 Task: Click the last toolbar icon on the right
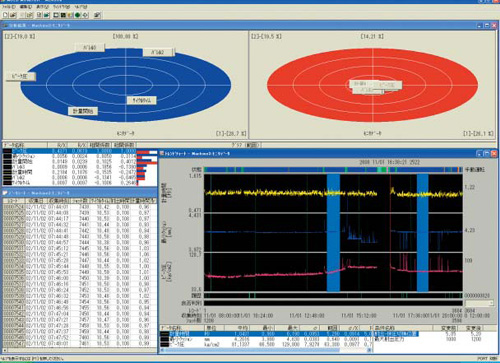coord(97,15)
